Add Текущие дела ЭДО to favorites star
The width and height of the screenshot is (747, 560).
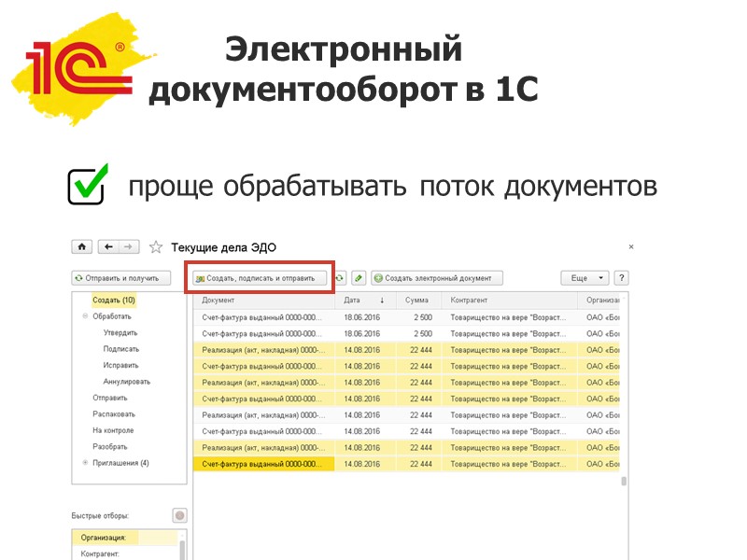coord(156,247)
